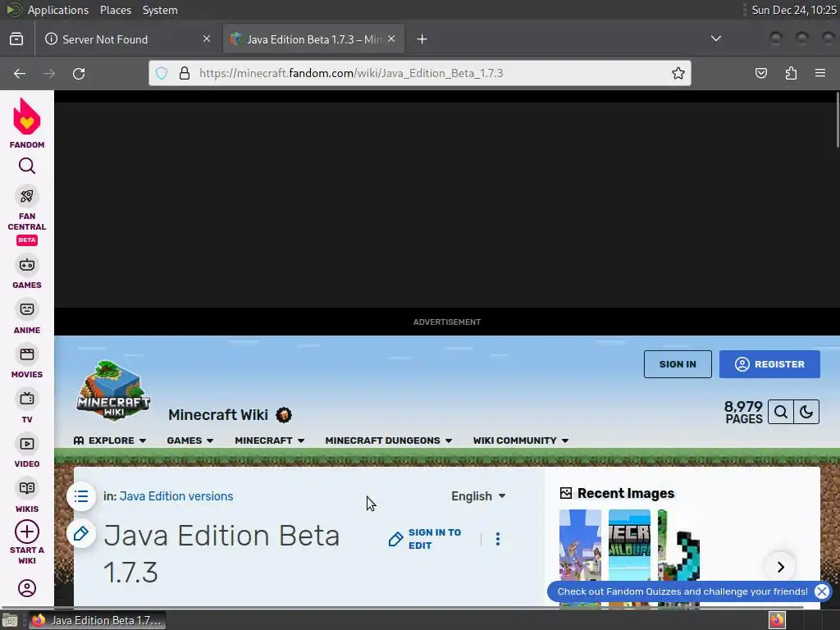Open the Save to Pocket icon
Image resolution: width=840 pixels, height=630 pixels.
tap(760, 73)
